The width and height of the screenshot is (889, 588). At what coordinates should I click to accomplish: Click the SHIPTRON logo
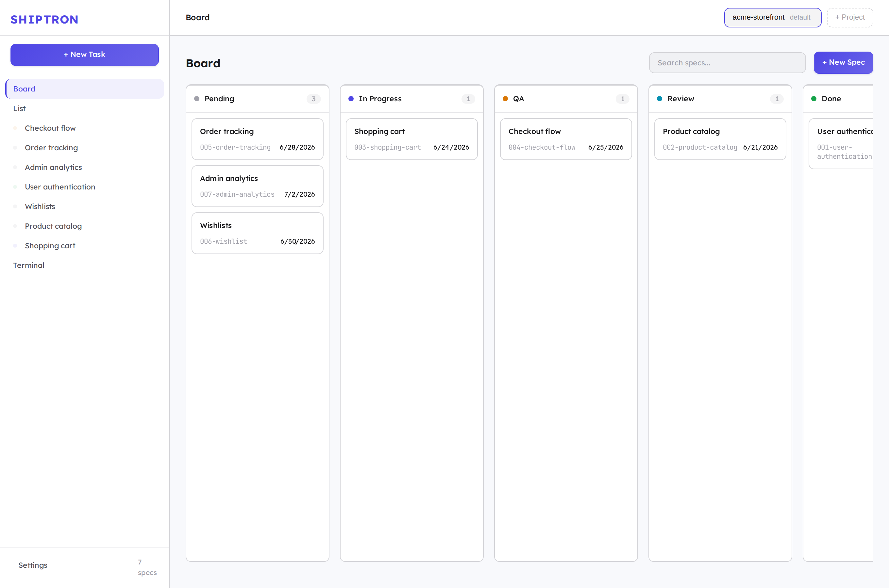click(44, 20)
